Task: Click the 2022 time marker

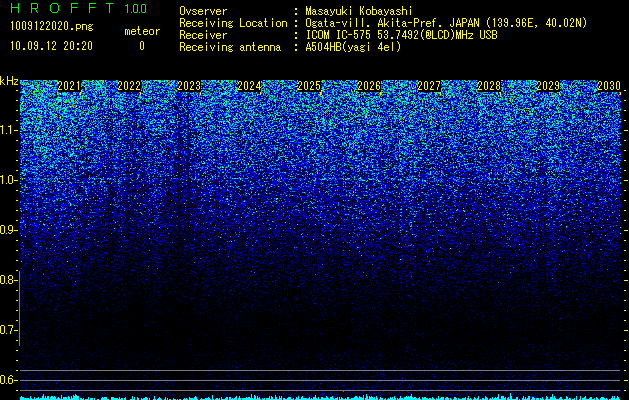Action: (129, 86)
